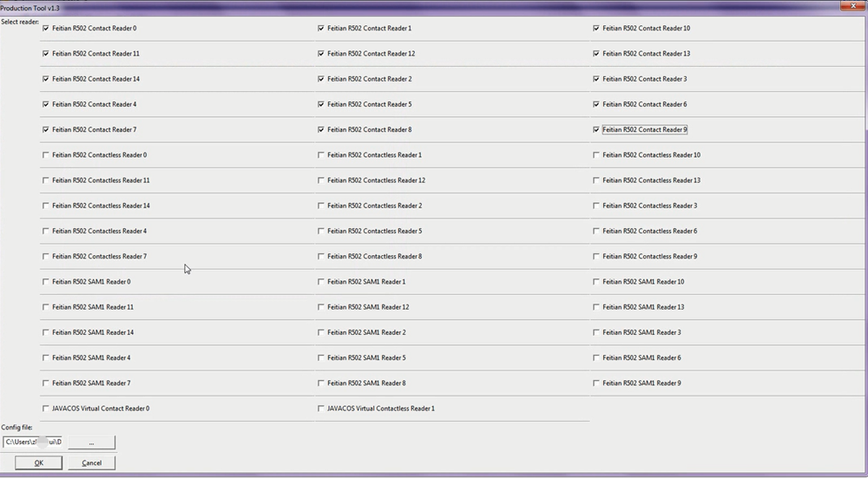Uncheck Feitian R502 Contact Reader 12
This screenshot has width=868, height=478.
[321, 54]
